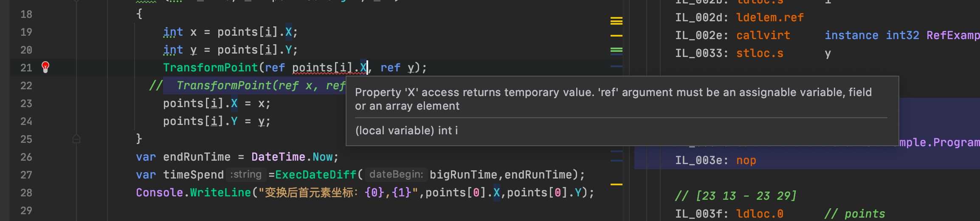Viewport: 980px width, 221px height.
Task: Place cursor on the underlined points[i].X error
Action: pos(329,68)
